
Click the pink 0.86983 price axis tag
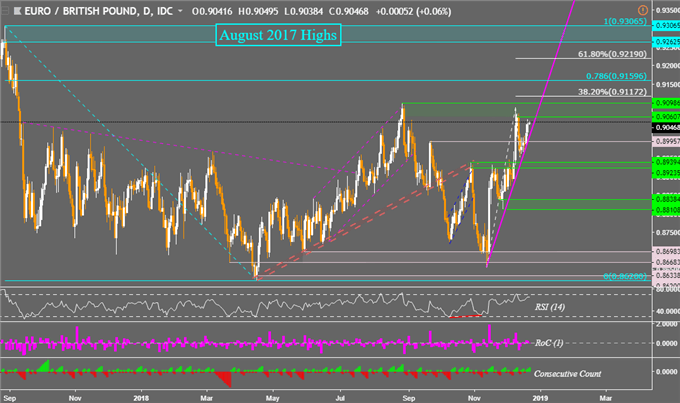click(x=666, y=252)
